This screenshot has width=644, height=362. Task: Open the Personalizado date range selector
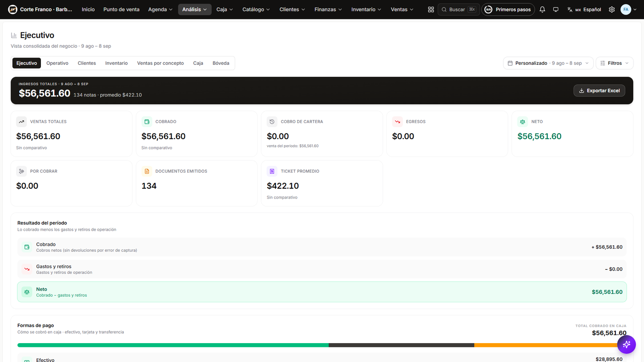[x=548, y=63]
